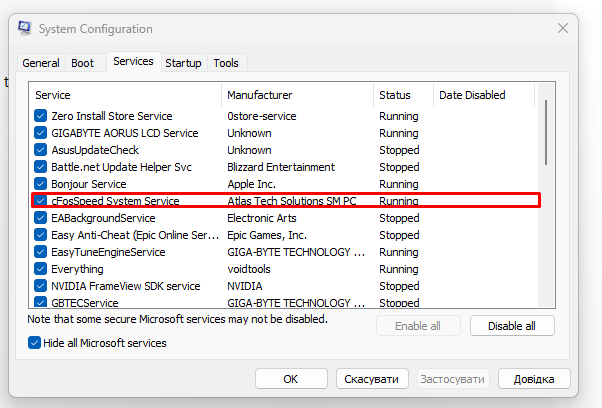Select the Services tab
The image size is (602, 408).
point(133,61)
